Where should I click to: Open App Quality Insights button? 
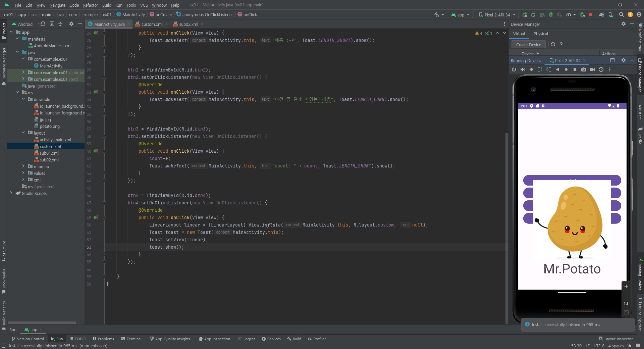click(170, 339)
